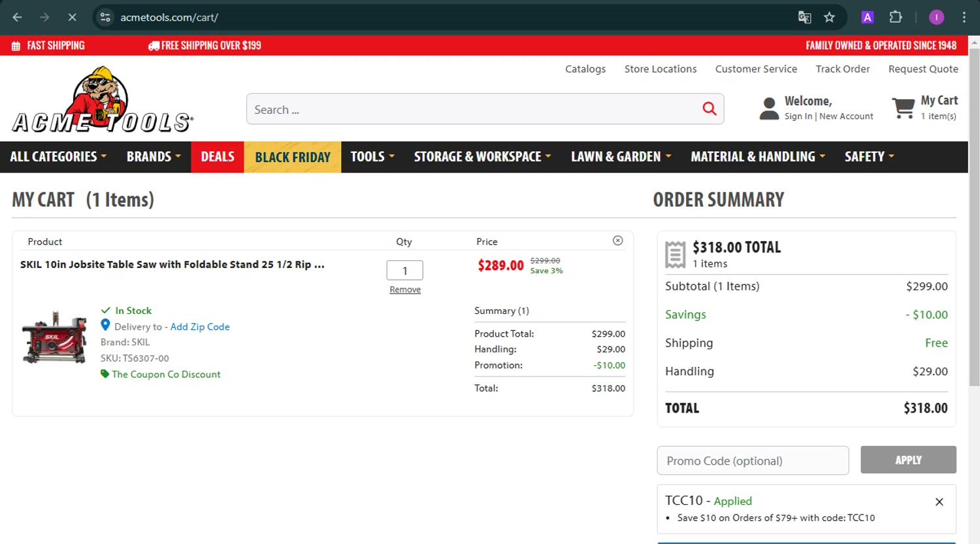Go back to the previous page
The width and height of the screenshot is (980, 544).
[x=18, y=18]
